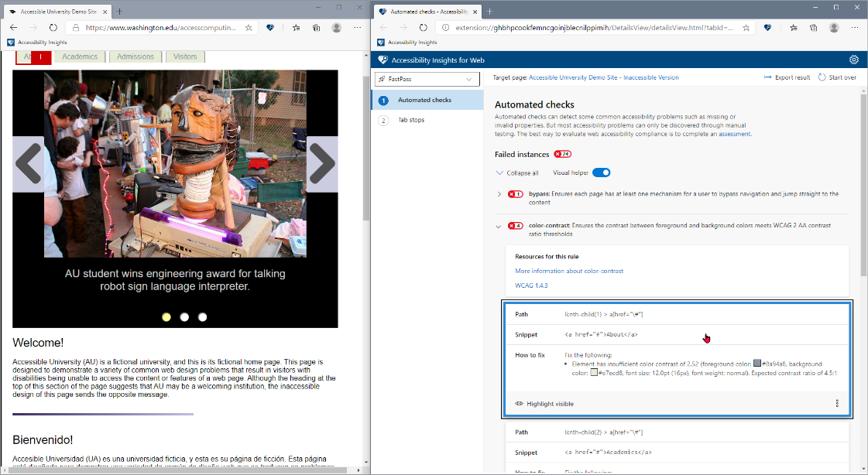Click the Start over refresh icon
868x475 pixels.
click(823, 77)
